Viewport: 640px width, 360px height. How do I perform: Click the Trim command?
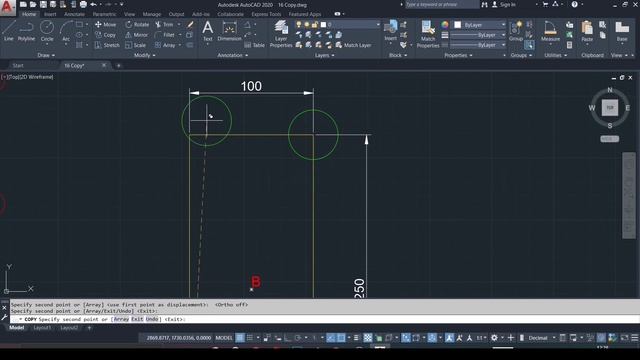coord(164,24)
